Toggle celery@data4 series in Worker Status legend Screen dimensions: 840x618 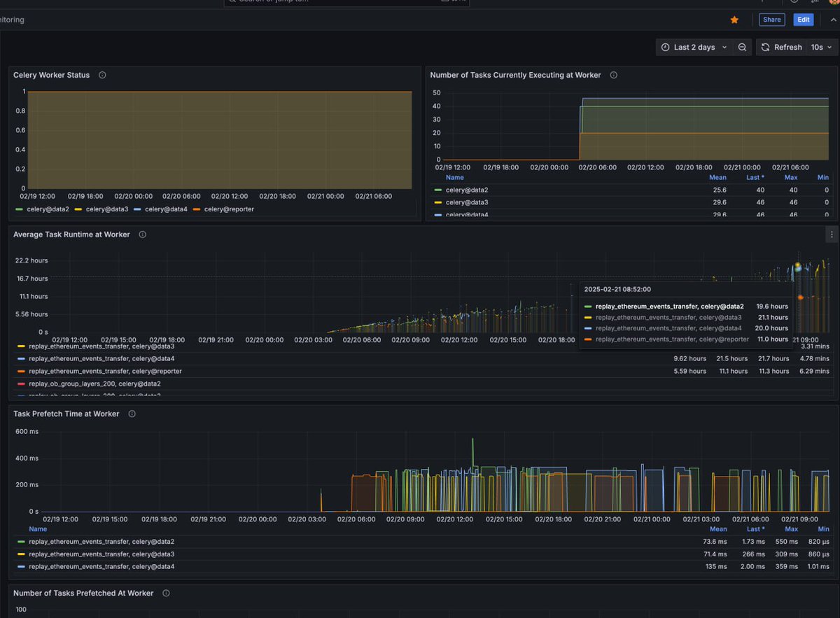[x=167, y=209]
